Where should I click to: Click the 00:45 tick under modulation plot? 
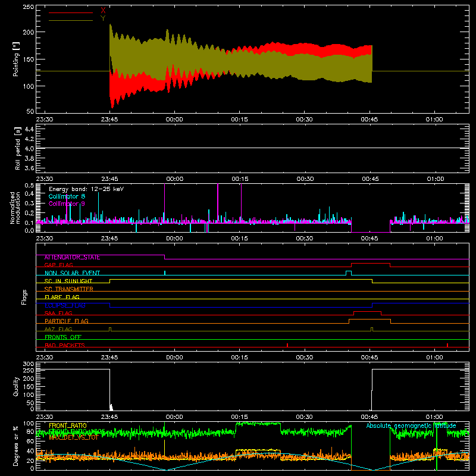pos(369,239)
